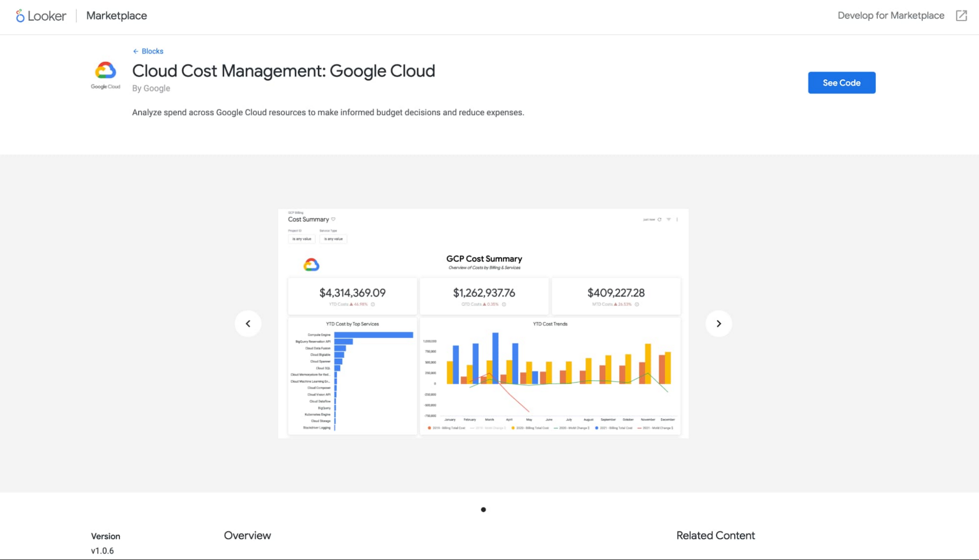Click the By Google author text
The width and height of the screenshot is (979, 560).
151,88
